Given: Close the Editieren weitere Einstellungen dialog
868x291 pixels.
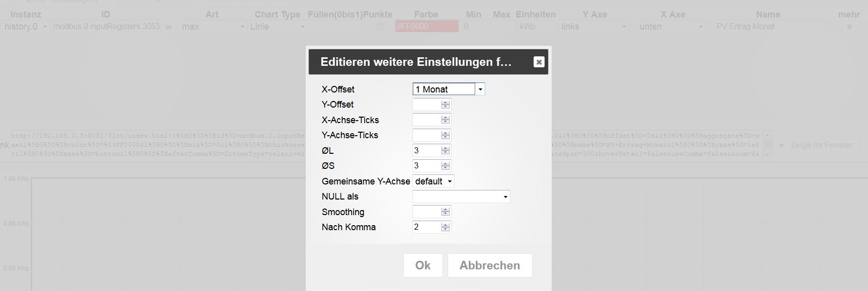Looking at the screenshot, I should click(x=539, y=62).
